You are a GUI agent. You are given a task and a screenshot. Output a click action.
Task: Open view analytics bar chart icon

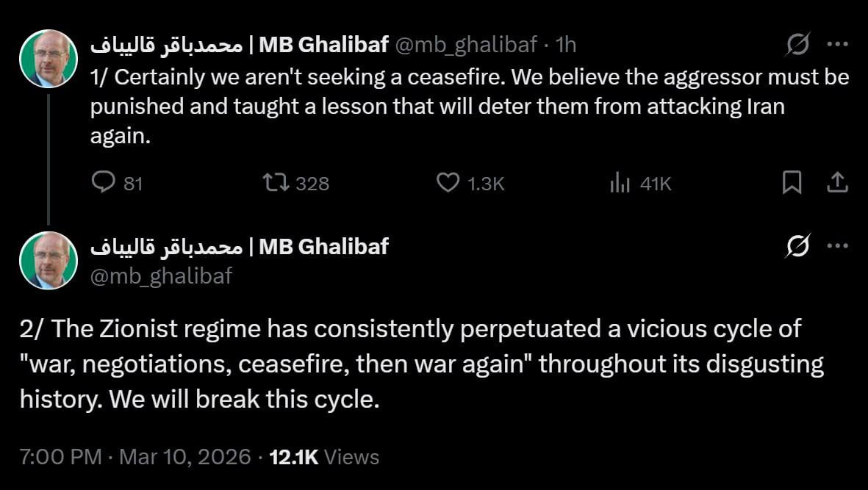point(620,182)
